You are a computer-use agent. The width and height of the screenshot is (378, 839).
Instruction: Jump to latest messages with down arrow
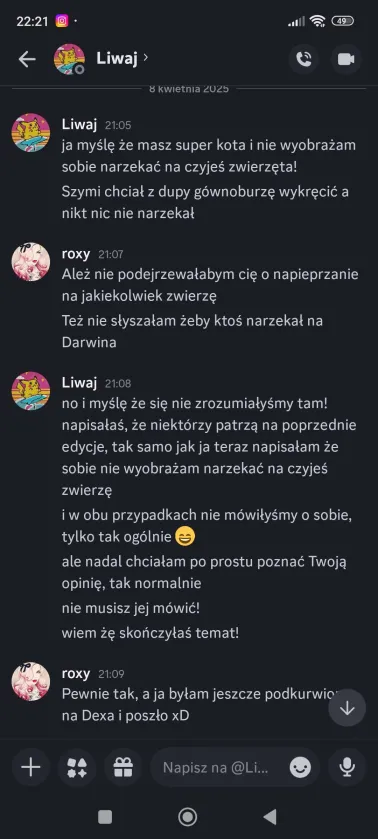coord(347,708)
